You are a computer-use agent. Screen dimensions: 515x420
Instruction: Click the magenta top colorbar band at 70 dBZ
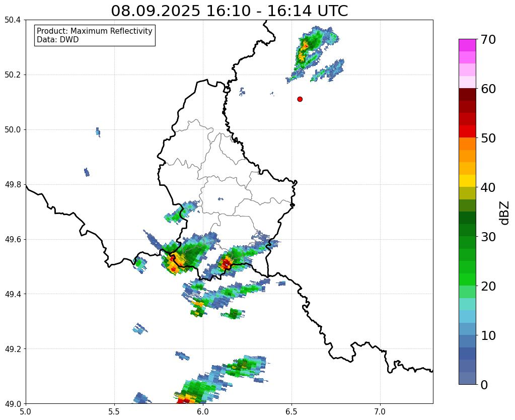[467, 45]
